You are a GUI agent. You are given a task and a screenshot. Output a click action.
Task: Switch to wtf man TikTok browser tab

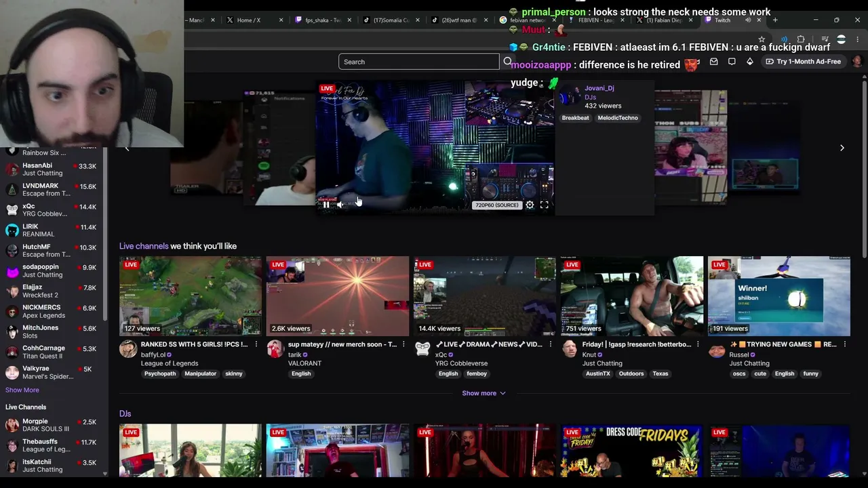click(460, 20)
